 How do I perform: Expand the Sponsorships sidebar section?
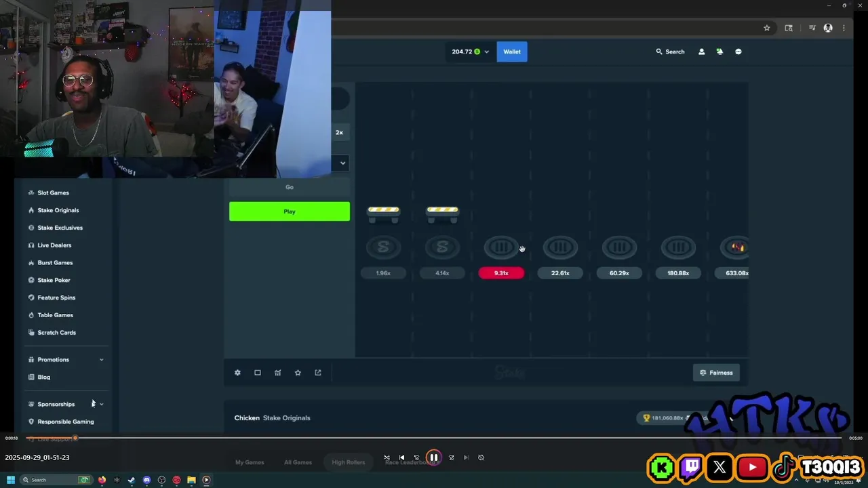pos(101,404)
